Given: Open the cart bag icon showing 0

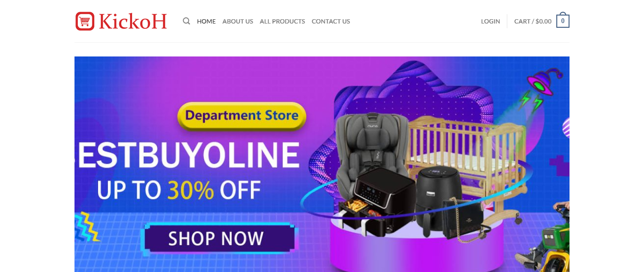Looking at the screenshot, I should [x=563, y=20].
